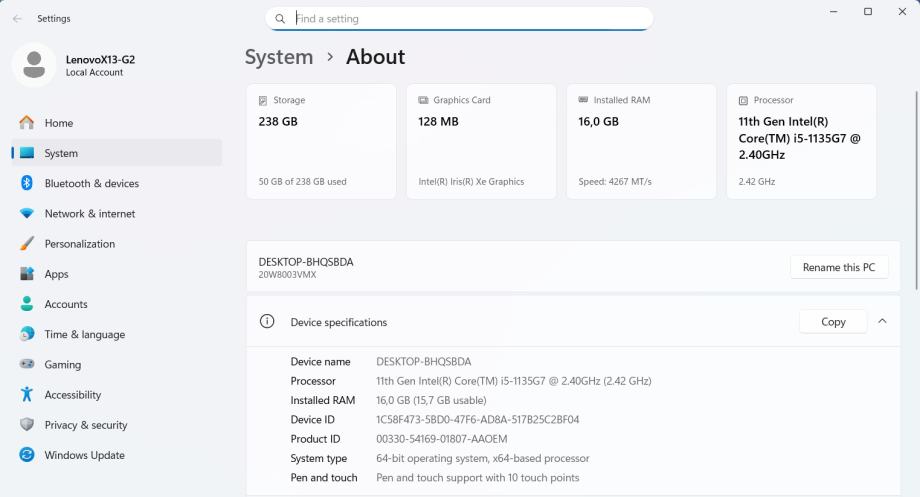Click the Home icon in sidebar

pyautogui.click(x=27, y=123)
